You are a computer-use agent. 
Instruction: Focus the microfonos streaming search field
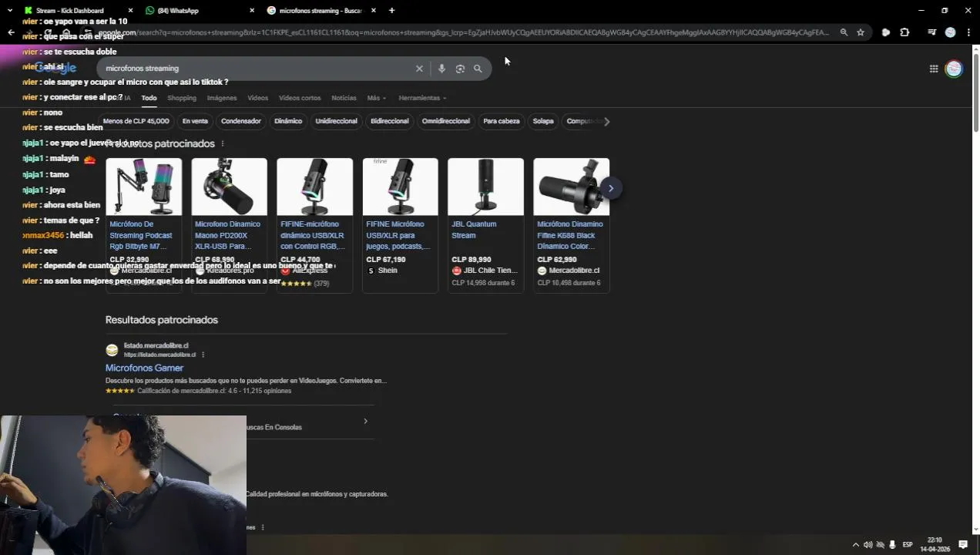click(x=258, y=69)
